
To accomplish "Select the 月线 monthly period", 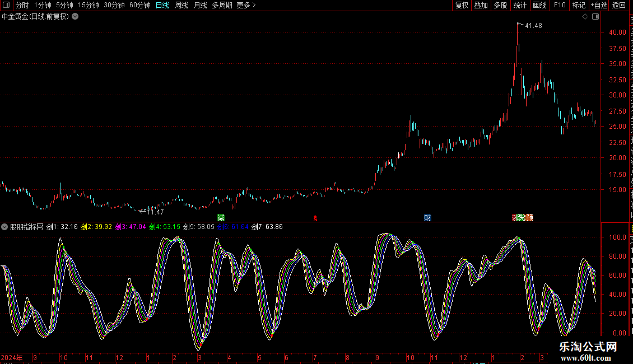I will pyautogui.click(x=200, y=5).
